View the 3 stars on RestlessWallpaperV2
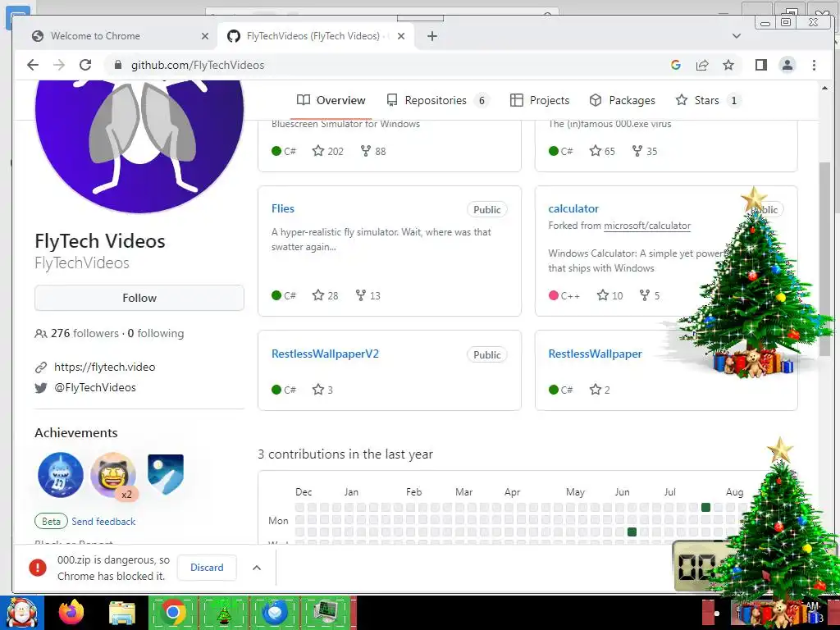This screenshot has width=840, height=630. 322,390
